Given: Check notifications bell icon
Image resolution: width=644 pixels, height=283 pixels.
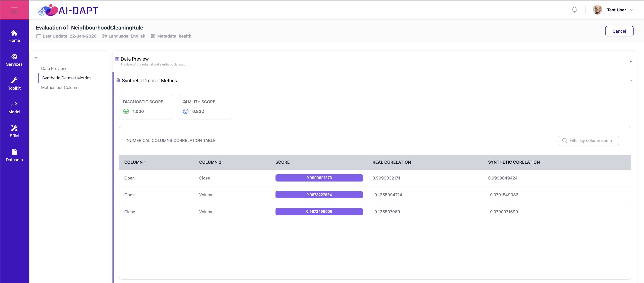Looking at the screenshot, I should point(574,10).
